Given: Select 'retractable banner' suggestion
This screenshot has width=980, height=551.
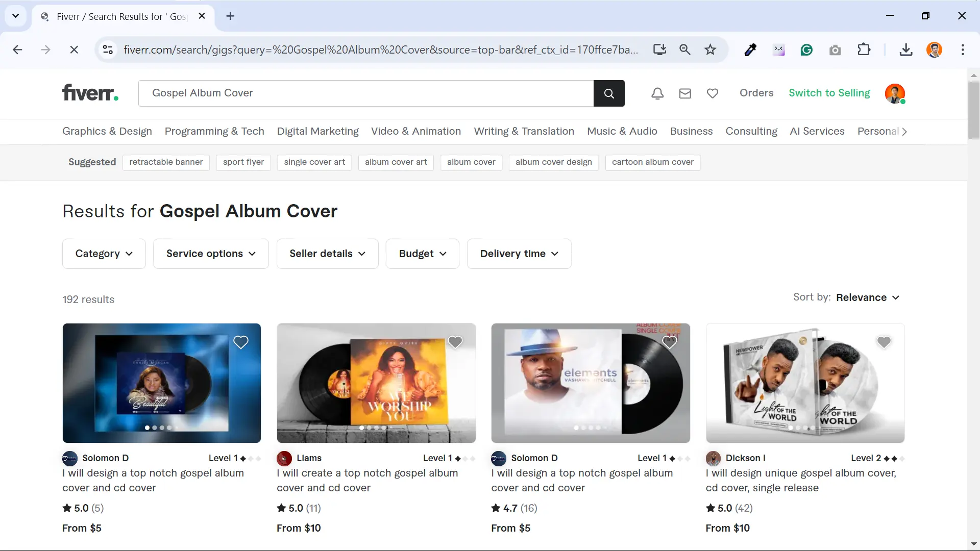Looking at the screenshot, I should coord(166,162).
